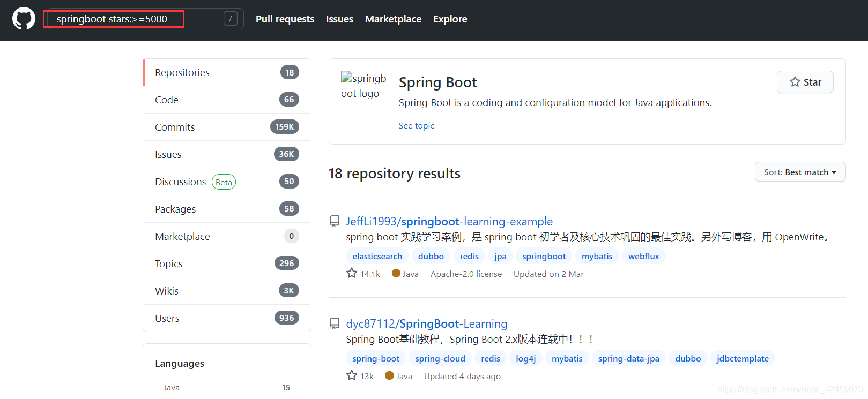Open stargazers 14.1k star count
This screenshot has height=399, width=868.
coord(363,274)
